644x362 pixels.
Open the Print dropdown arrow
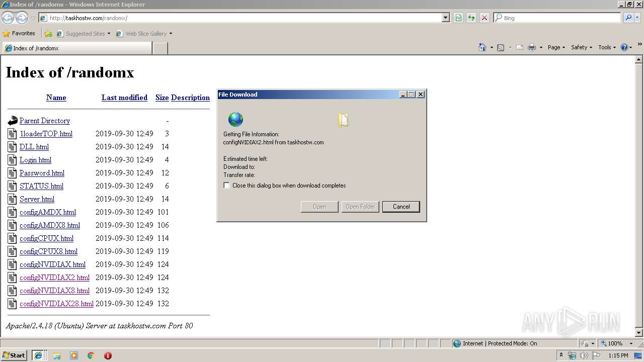[x=541, y=47]
